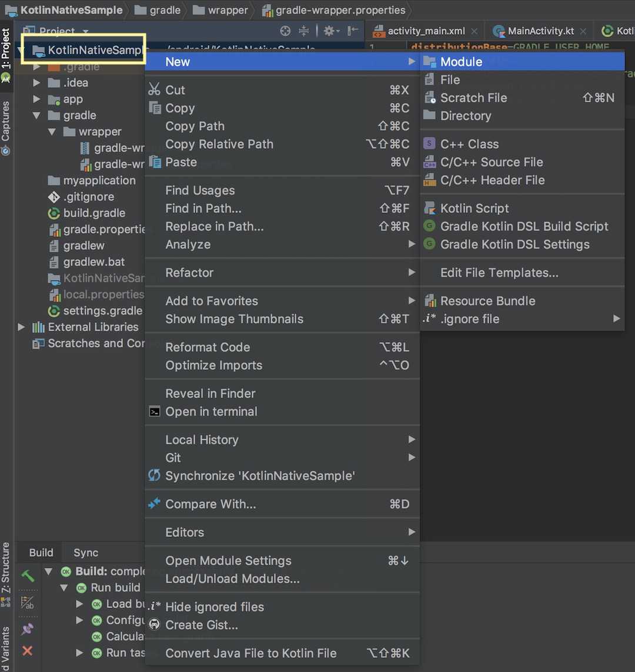Click the toggle view icon in Build panel
Screen dimensions: 635x672
click(28, 603)
